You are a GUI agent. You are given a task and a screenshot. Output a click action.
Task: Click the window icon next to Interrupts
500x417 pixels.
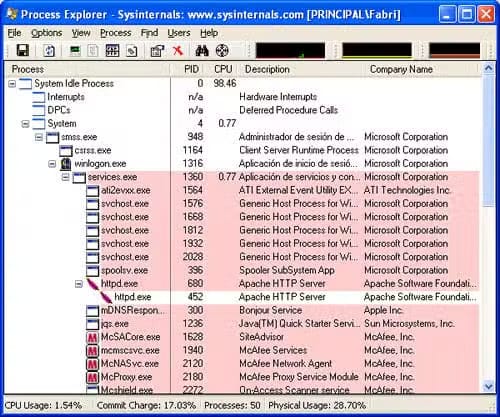39,97
